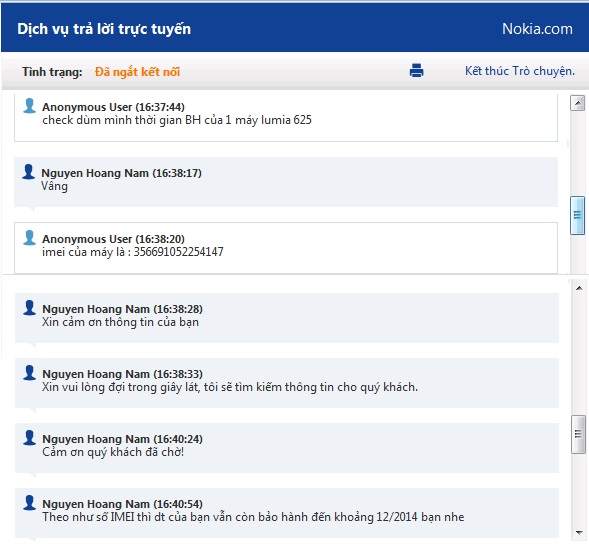Click the up arrow of upper chat scrollbar

[x=577, y=103]
